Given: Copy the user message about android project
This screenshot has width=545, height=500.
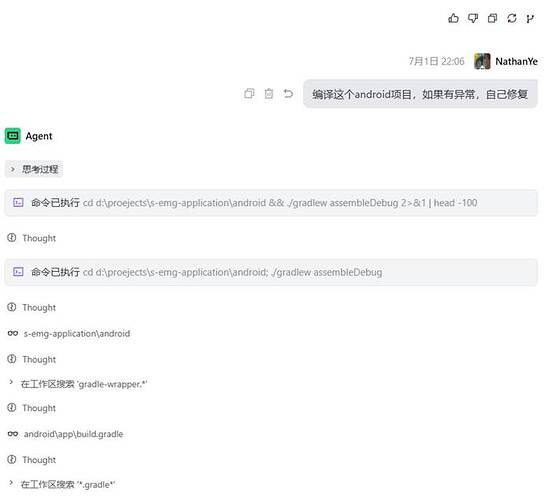Looking at the screenshot, I should pos(249,93).
